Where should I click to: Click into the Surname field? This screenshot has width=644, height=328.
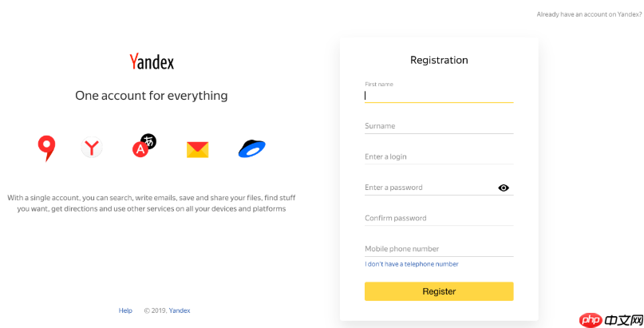coord(438,126)
